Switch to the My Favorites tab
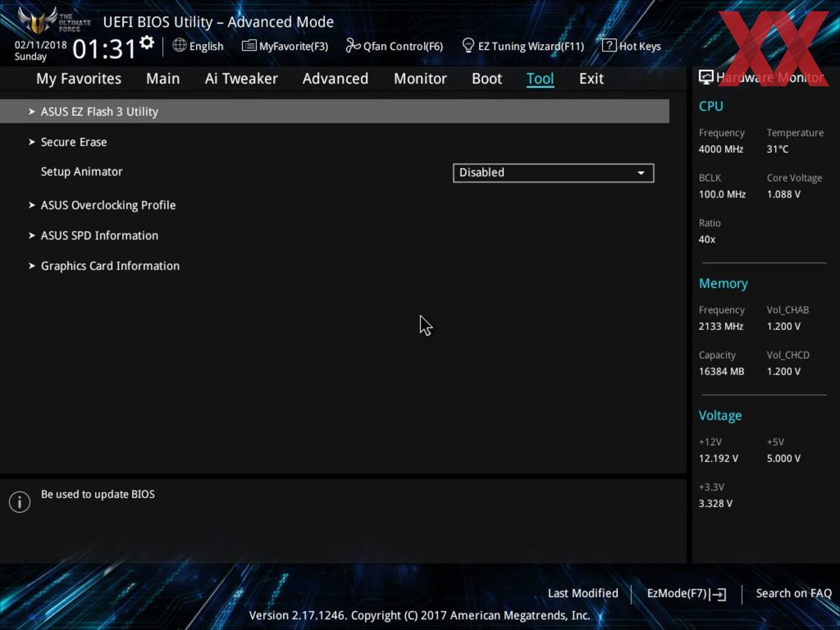Image resolution: width=840 pixels, height=630 pixels. pyautogui.click(x=78, y=78)
